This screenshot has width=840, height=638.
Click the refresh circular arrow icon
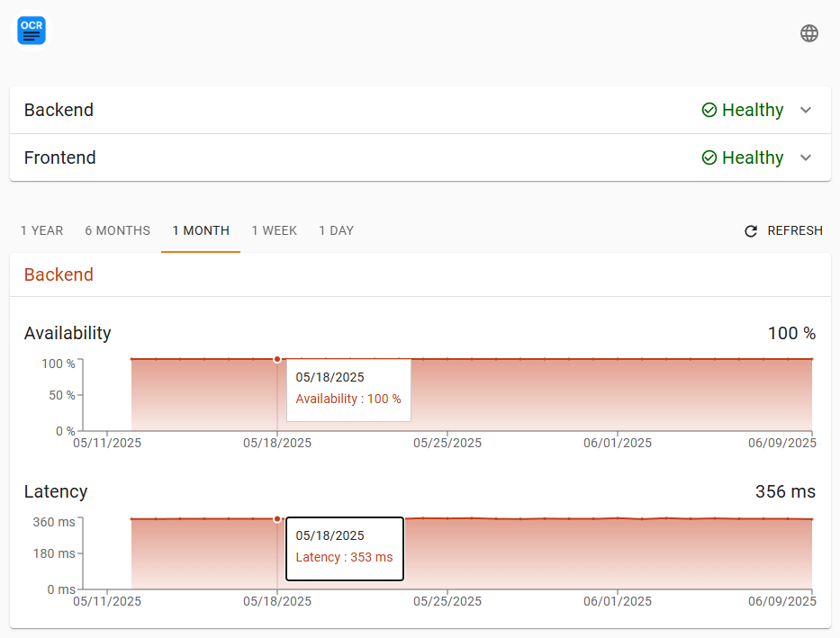pos(751,230)
